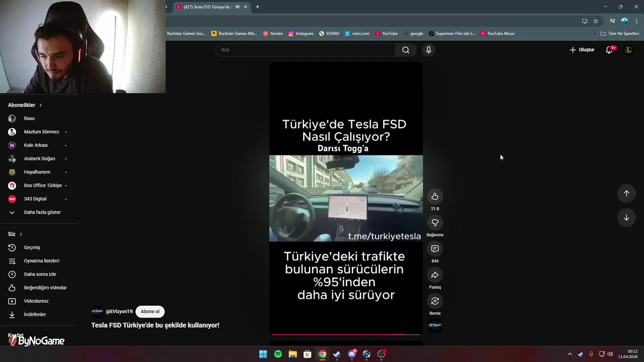
Task: Share the short via Paylaş
Action: click(x=435, y=275)
